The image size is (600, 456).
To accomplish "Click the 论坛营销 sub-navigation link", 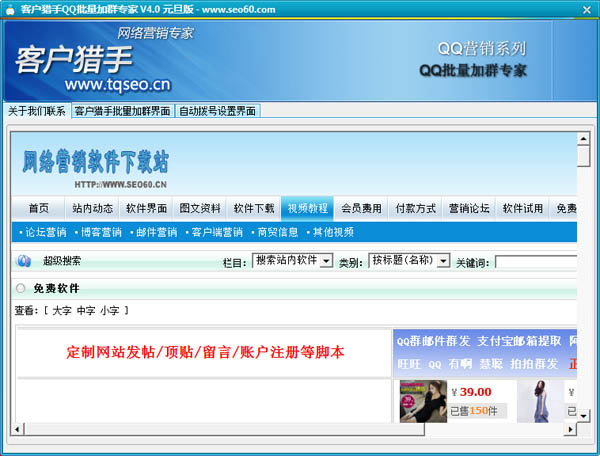I will tap(43, 233).
